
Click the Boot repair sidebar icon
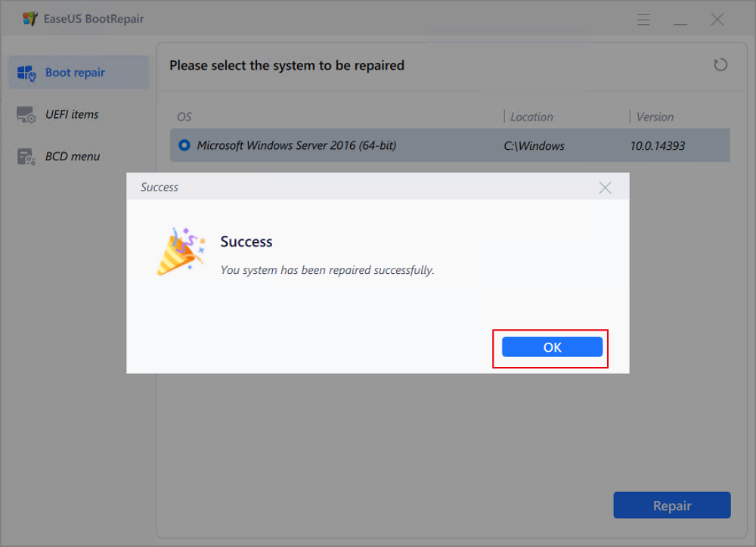[26, 73]
